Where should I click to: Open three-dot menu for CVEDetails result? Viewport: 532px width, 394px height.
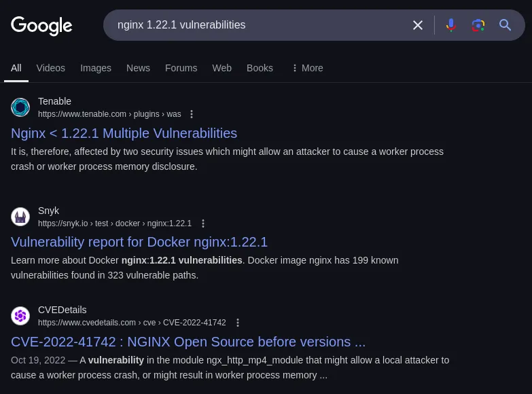tap(238, 323)
